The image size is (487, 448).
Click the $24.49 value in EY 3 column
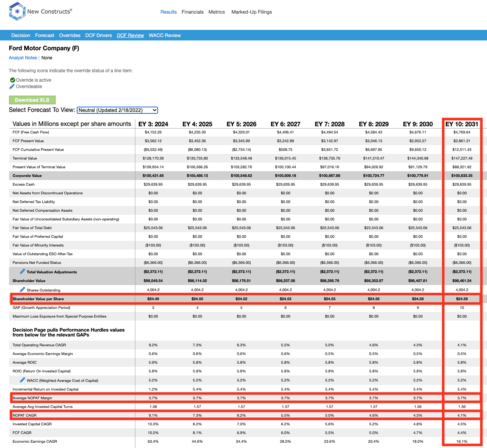pos(153,299)
